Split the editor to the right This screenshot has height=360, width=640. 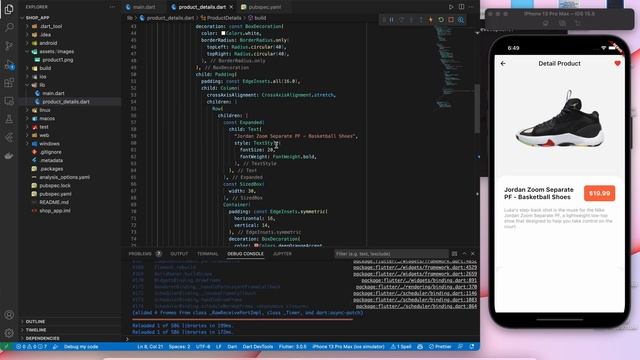(x=461, y=7)
